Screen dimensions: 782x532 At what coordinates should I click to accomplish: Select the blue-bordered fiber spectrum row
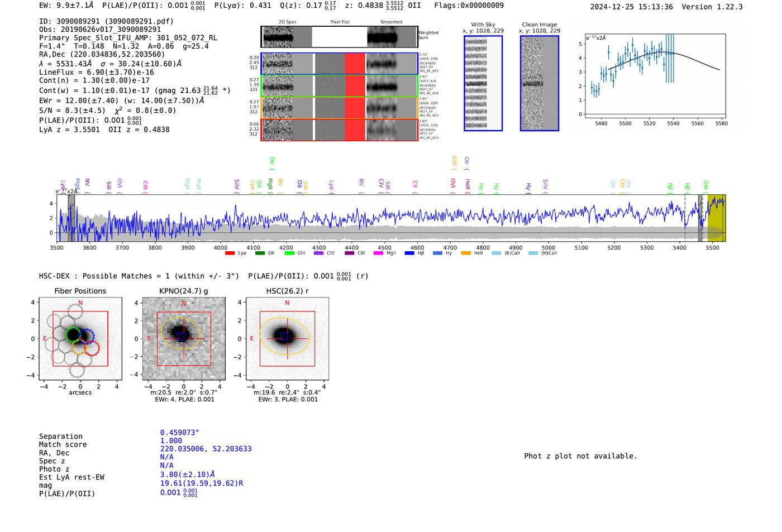click(339, 64)
